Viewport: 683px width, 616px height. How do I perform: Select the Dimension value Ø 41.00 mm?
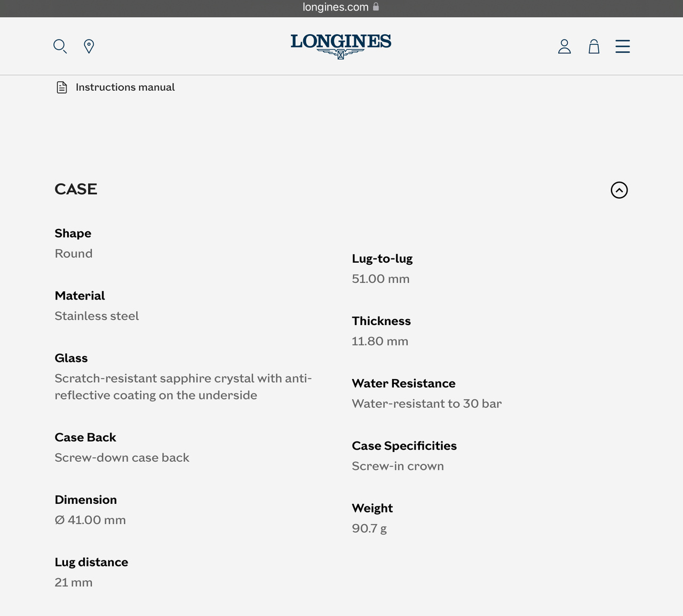90,520
